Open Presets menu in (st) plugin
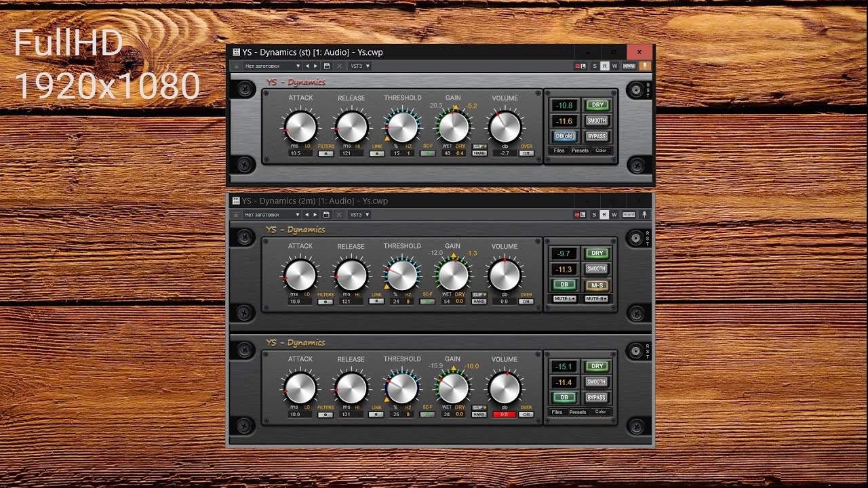 coord(580,150)
